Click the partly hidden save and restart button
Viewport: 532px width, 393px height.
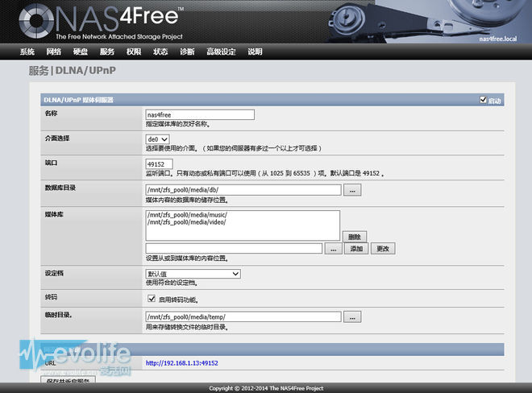pyautogui.click(x=68, y=379)
